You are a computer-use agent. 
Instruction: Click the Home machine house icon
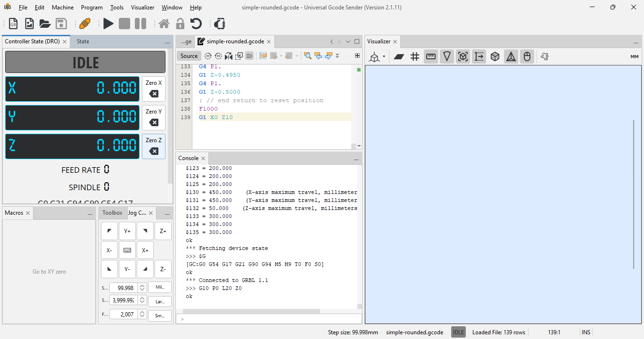[x=164, y=24]
